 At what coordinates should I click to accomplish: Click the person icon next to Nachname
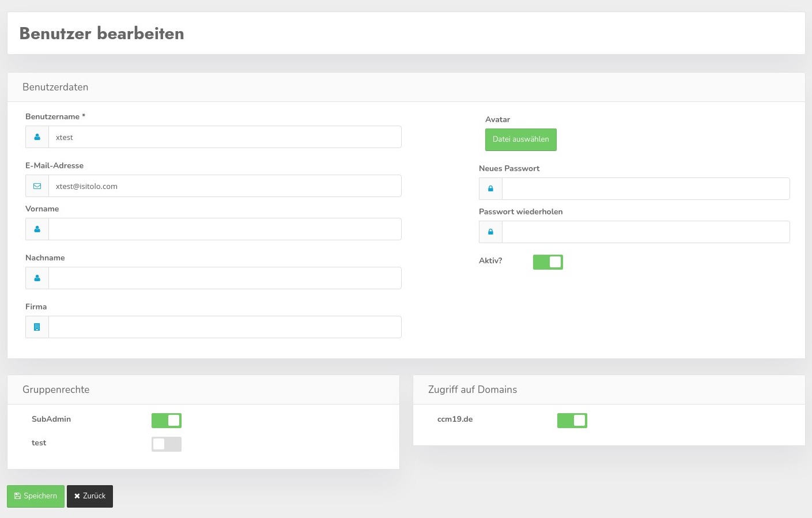click(37, 278)
